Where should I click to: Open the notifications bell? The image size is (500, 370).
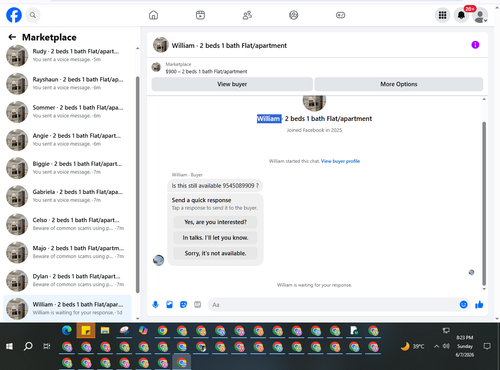461,15
